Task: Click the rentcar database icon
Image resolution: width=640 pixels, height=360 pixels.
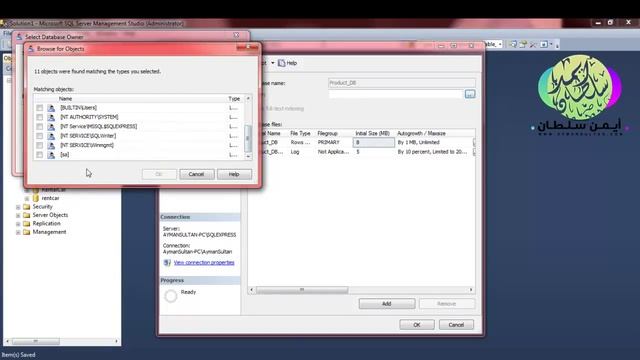Action: 36,198
